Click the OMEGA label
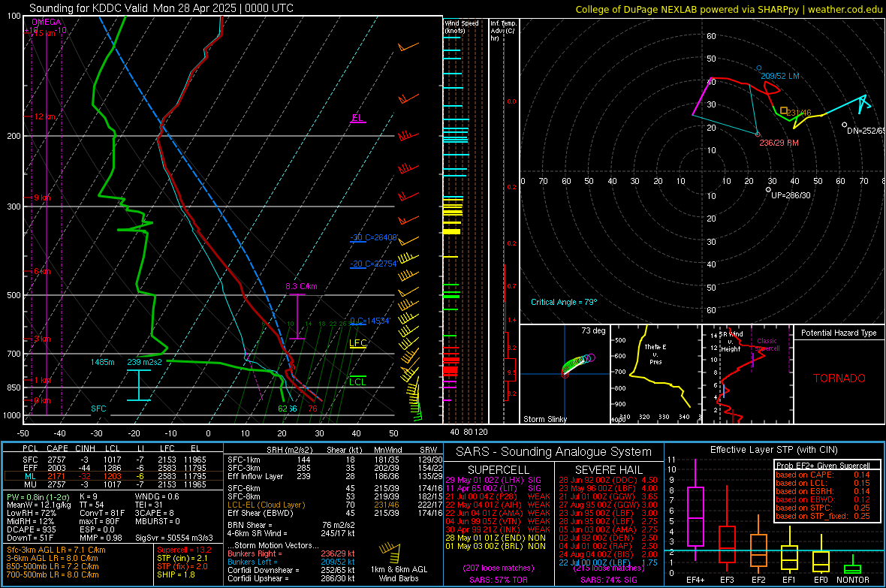Screen dimensions: 886x588 [47, 22]
